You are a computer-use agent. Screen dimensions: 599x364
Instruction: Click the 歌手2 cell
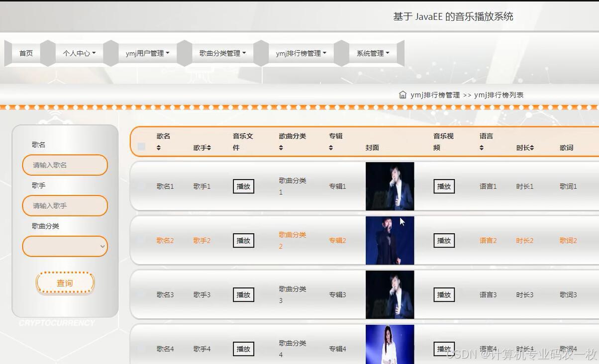click(x=202, y=241)
